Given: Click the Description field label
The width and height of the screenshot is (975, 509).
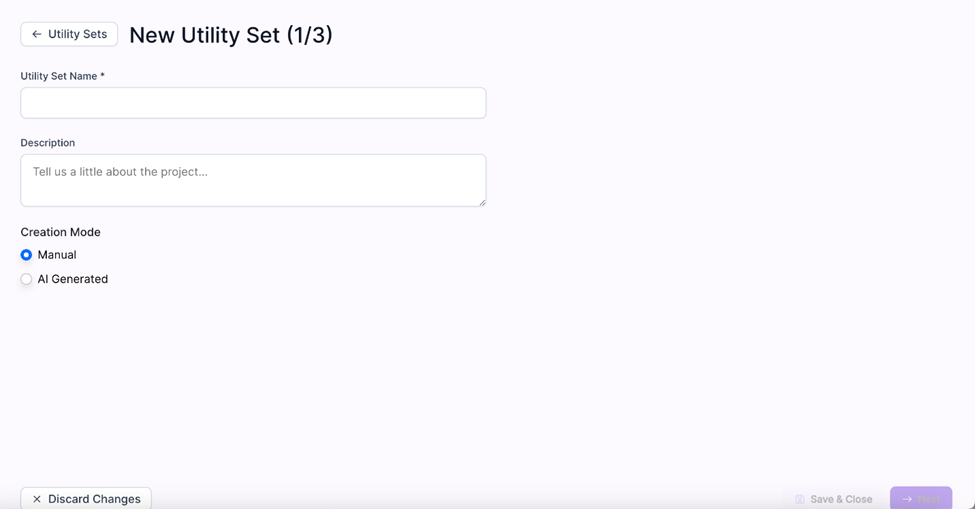Looking at the screenshot, I should click(x=48, y=142).
